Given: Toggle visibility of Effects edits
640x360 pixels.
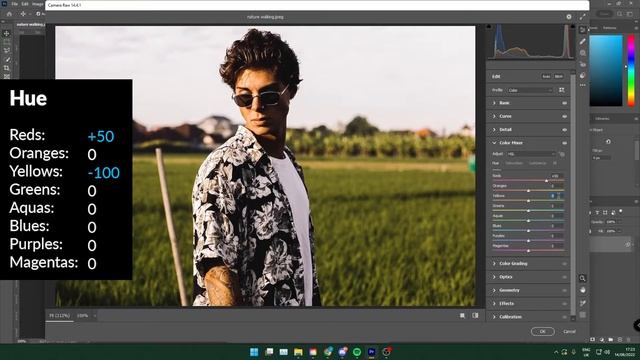Looking at the screenshot, I should click(564, 304).
